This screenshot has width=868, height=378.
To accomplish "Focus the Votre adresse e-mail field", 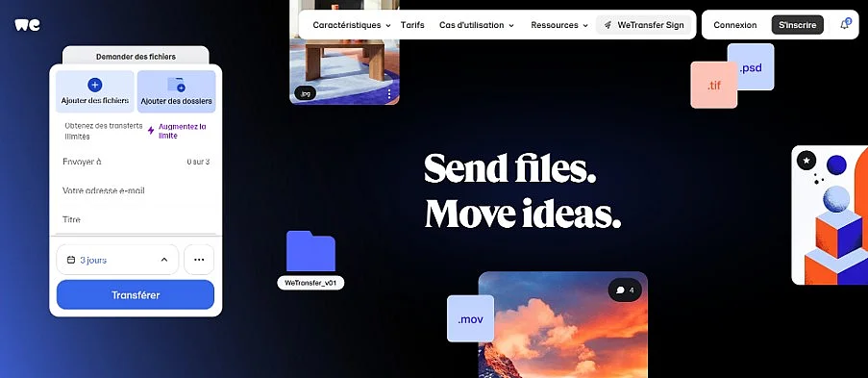I will 136,190.
